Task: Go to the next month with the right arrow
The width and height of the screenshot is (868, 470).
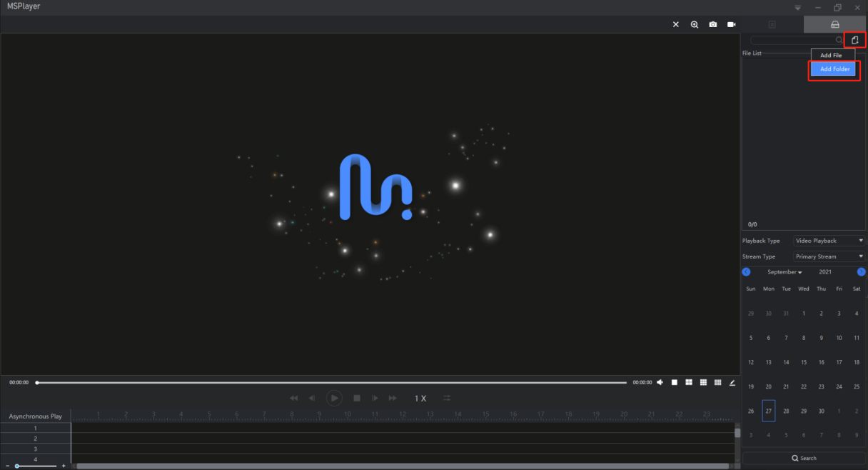Action: coord(861,272)
